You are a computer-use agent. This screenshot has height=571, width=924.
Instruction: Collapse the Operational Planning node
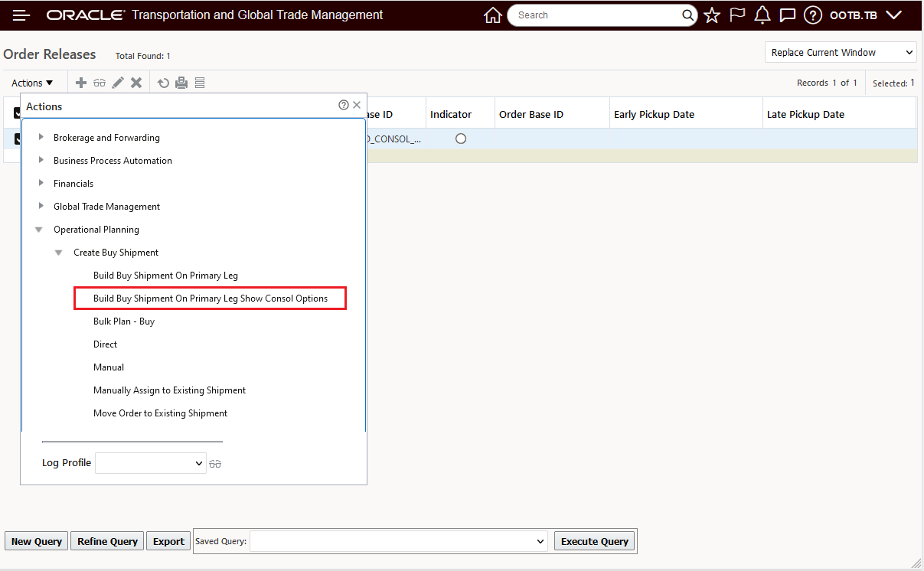(39, 230)
